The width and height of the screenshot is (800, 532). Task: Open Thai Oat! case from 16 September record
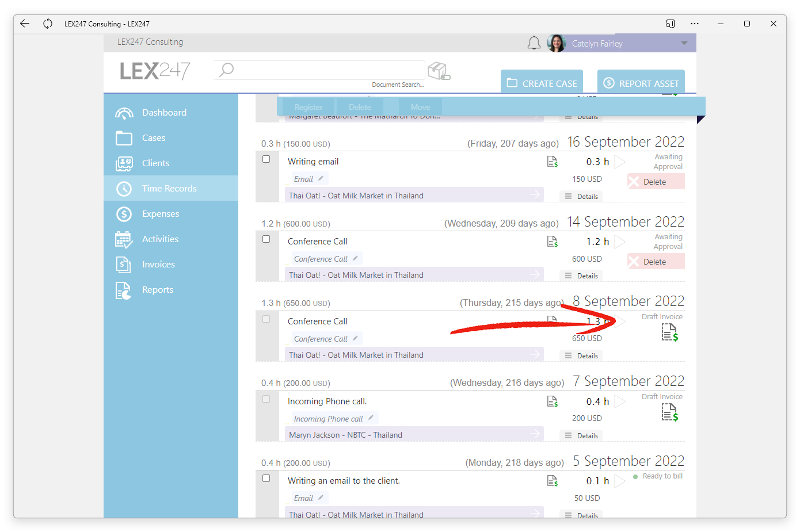coord(414,196)
